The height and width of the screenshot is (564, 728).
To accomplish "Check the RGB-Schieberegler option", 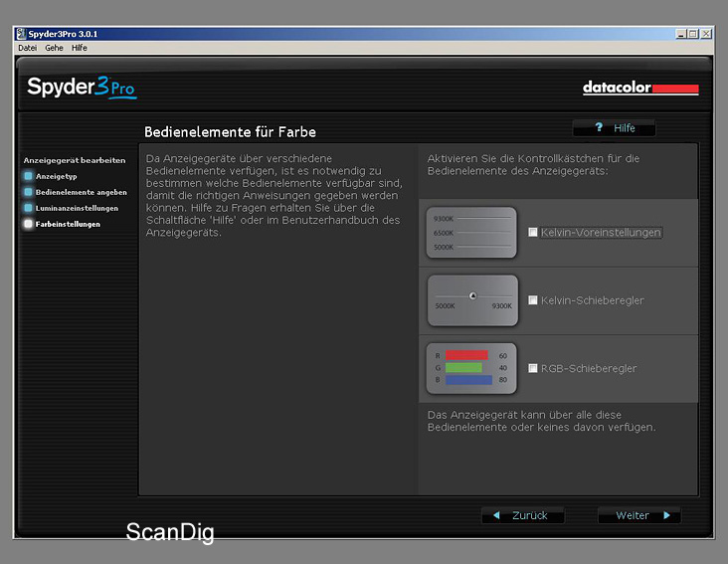I will (533, 369).
